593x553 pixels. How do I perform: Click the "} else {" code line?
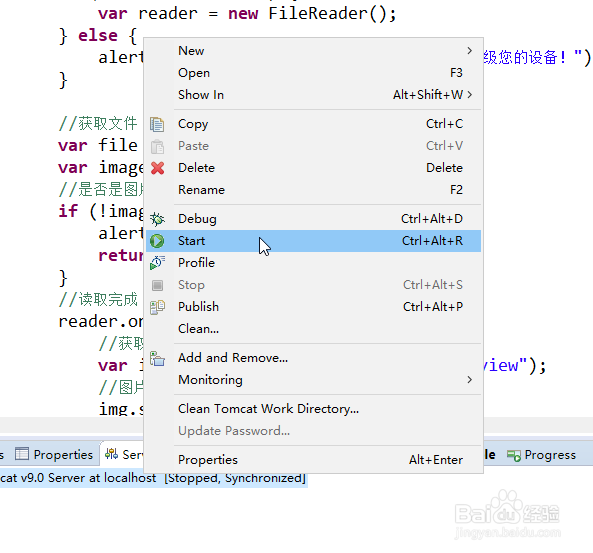point(98,36)
